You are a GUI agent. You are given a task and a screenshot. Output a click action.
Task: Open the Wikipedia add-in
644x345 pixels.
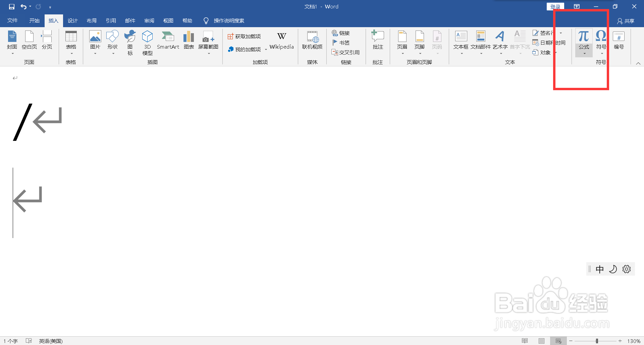282,41
